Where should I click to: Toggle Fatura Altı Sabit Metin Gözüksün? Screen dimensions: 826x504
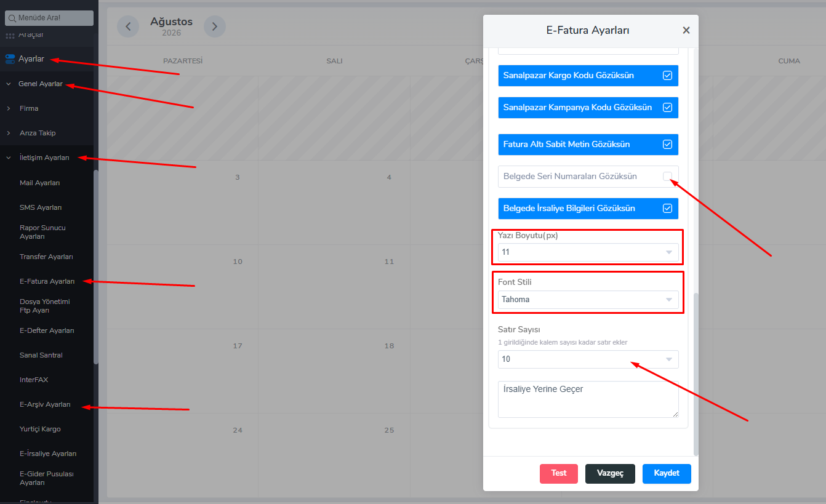[x=667, y=144]
